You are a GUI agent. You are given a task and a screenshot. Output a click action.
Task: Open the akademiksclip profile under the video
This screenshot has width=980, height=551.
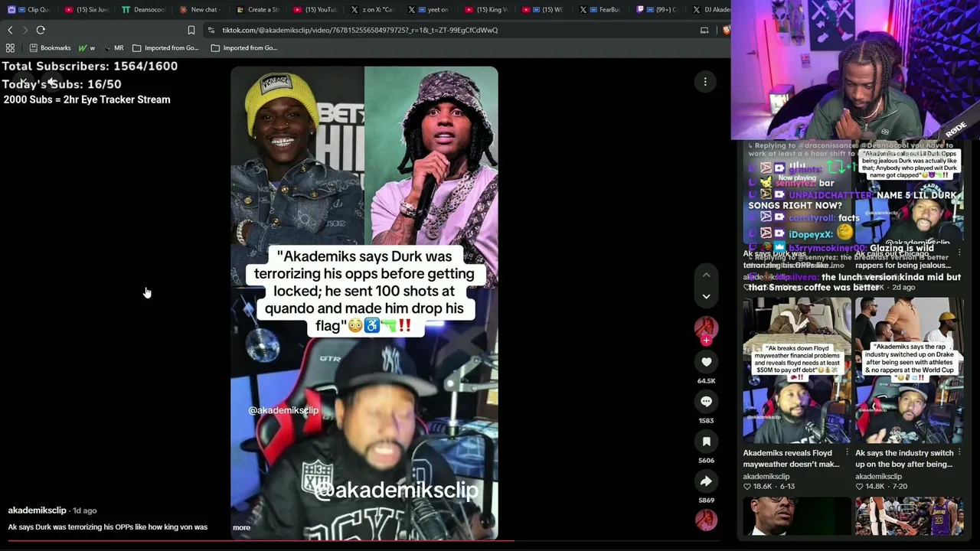[x=37, y=510]
